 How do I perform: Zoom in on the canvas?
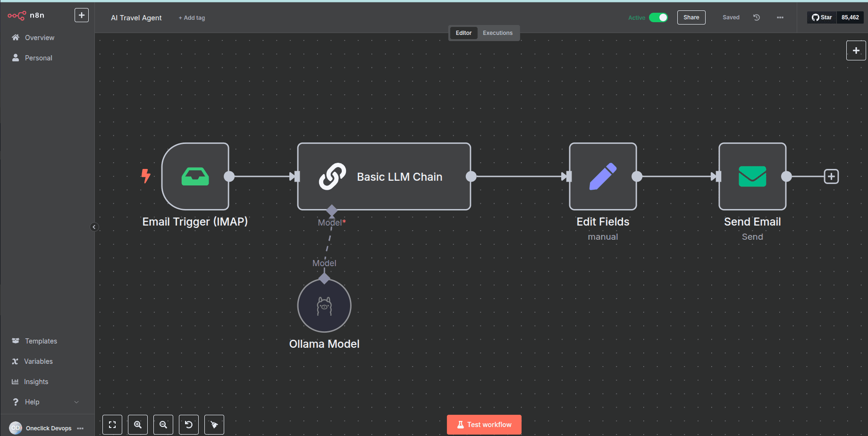pos(138,425)
